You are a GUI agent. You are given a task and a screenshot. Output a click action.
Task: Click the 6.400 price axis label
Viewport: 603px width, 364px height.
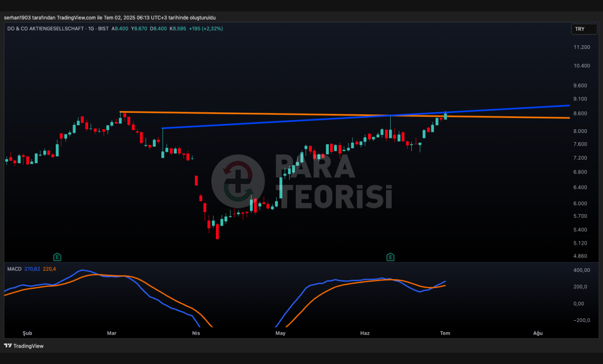580,187
